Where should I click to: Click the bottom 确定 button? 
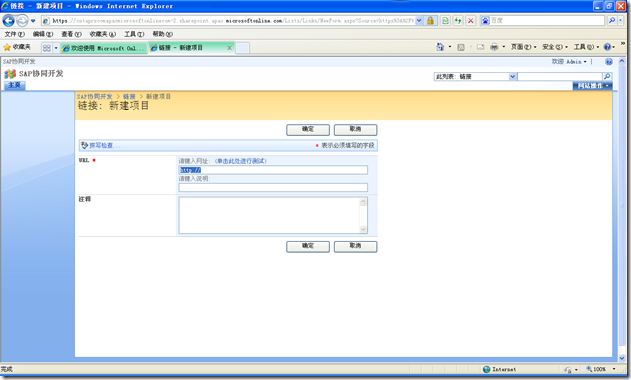pos(308,246)
